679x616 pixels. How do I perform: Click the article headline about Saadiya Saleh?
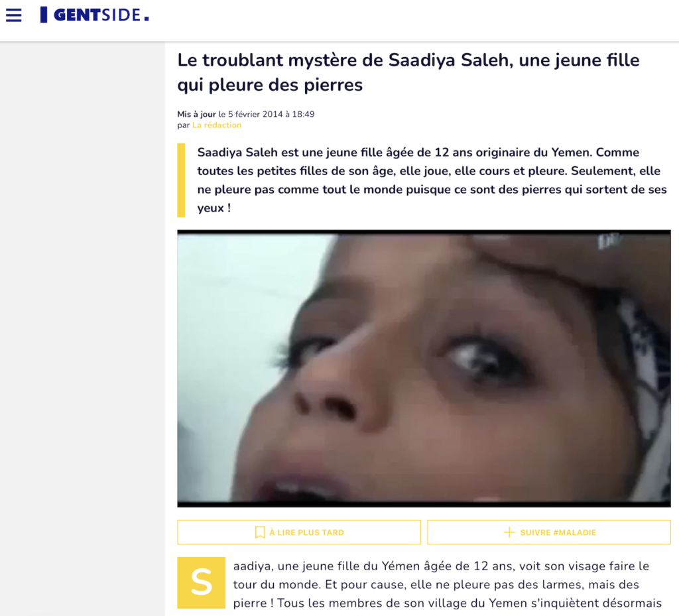(x=408, y=72)
